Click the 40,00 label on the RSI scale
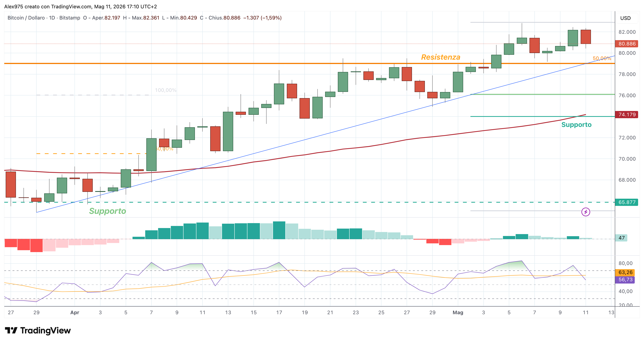 (x=625, y=291)
